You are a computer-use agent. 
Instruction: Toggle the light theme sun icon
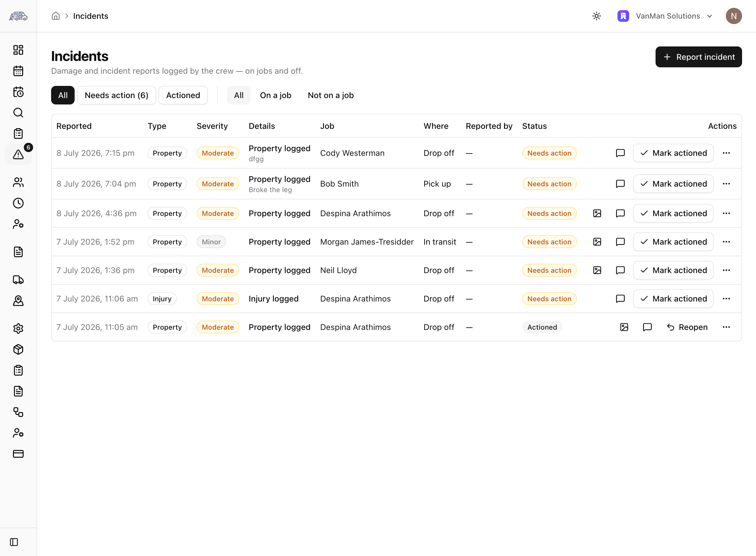(x=596, y=16)
